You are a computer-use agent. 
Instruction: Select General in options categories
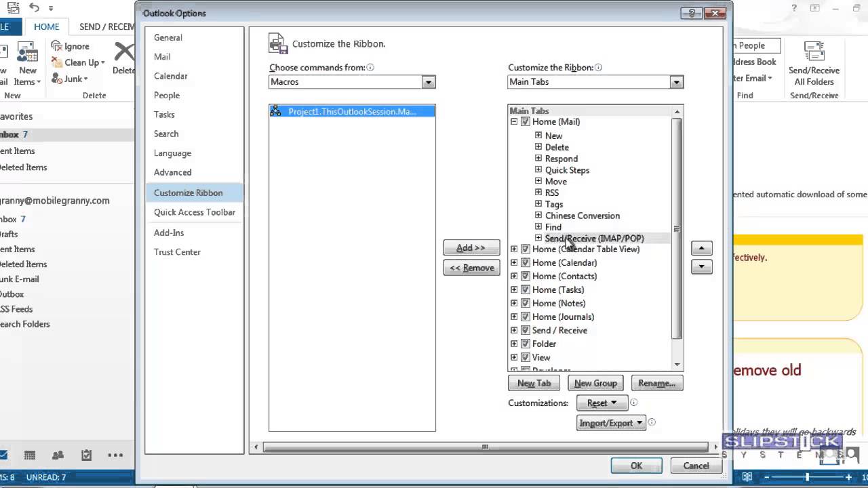point(167,38)
